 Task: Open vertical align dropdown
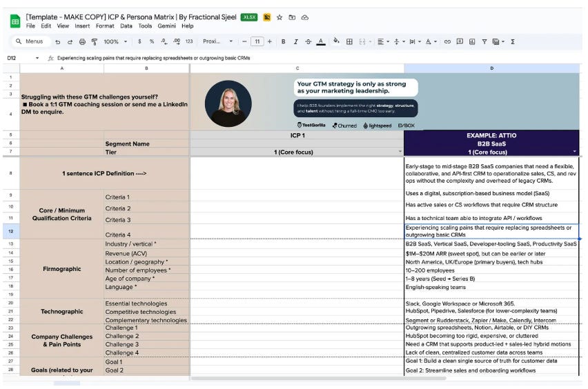tap(400, 41)
